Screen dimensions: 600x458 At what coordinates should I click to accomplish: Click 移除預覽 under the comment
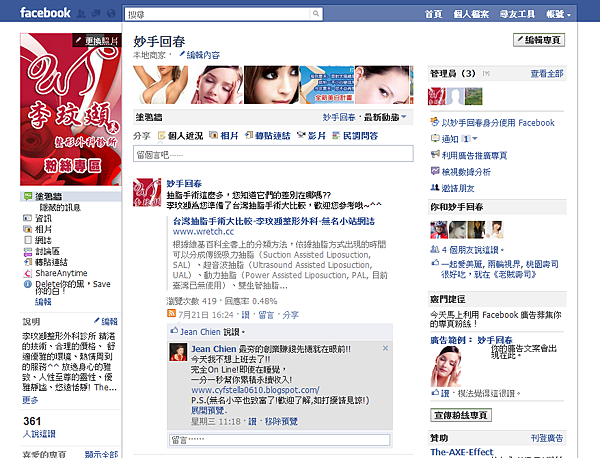point(281,422)
